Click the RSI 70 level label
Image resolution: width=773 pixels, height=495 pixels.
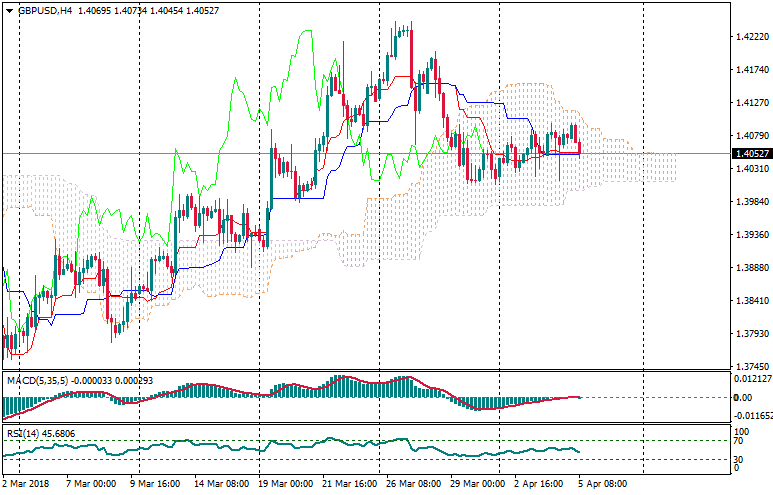point(741,440)
